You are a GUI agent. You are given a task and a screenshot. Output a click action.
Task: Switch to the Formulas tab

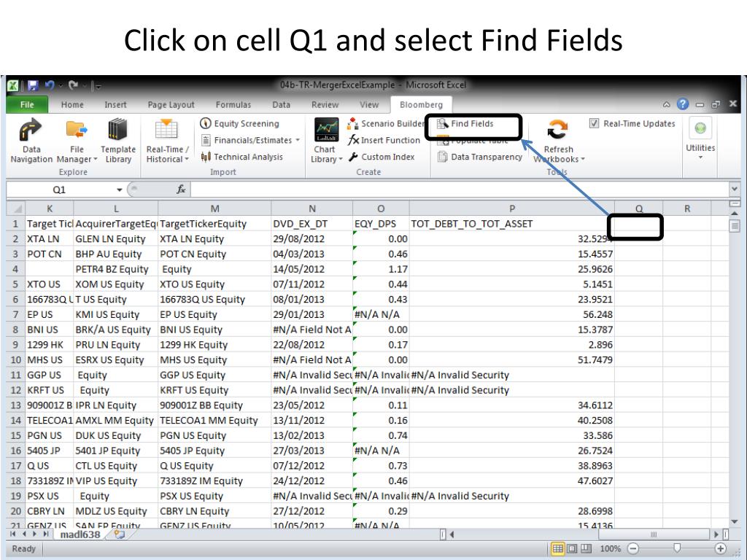click(233, 105)
